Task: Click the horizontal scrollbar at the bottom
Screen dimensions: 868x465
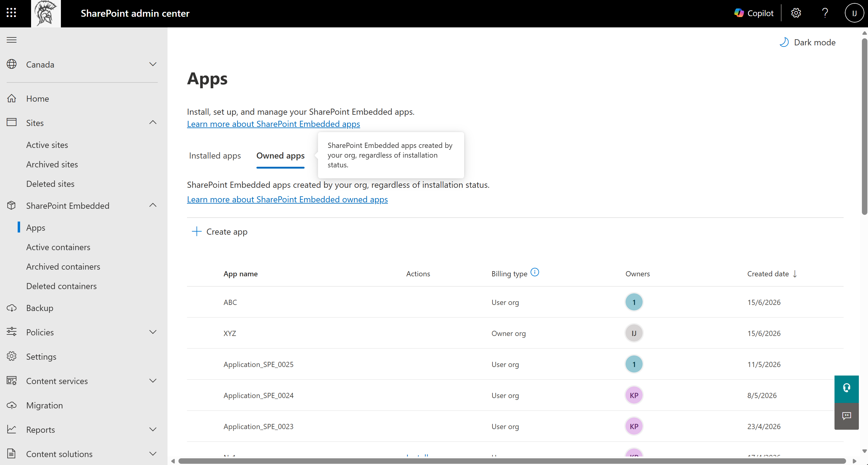Action: click(512, 461)
